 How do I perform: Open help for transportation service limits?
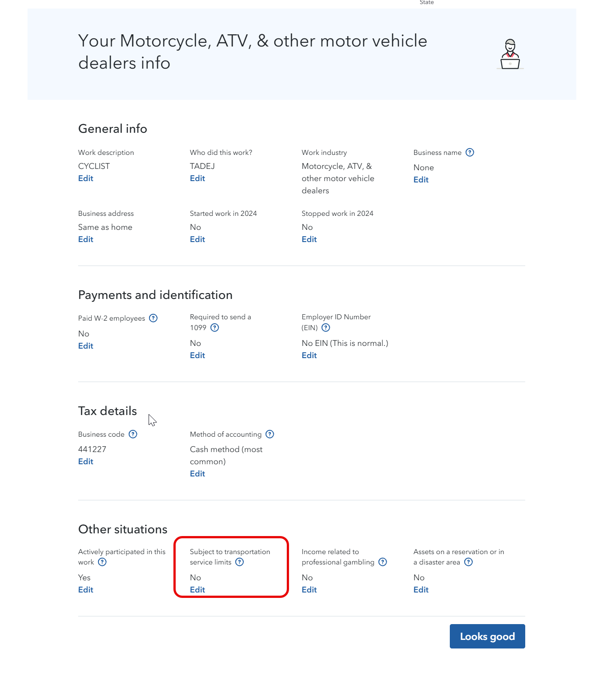click(240, 562)
